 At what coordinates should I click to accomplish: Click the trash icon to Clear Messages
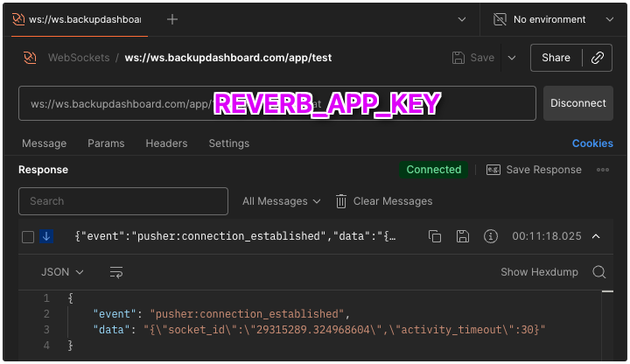click(x=342, y=201)
